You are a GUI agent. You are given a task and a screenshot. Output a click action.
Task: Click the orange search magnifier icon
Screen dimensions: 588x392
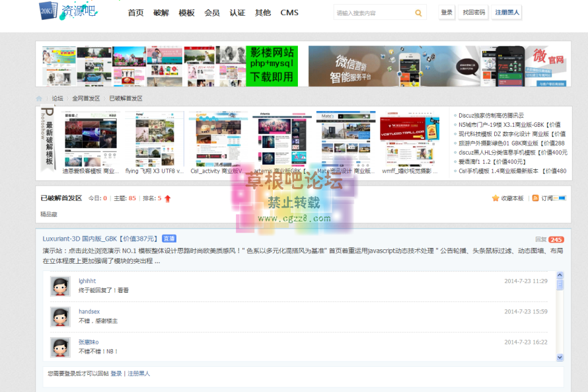pos(418,13)
